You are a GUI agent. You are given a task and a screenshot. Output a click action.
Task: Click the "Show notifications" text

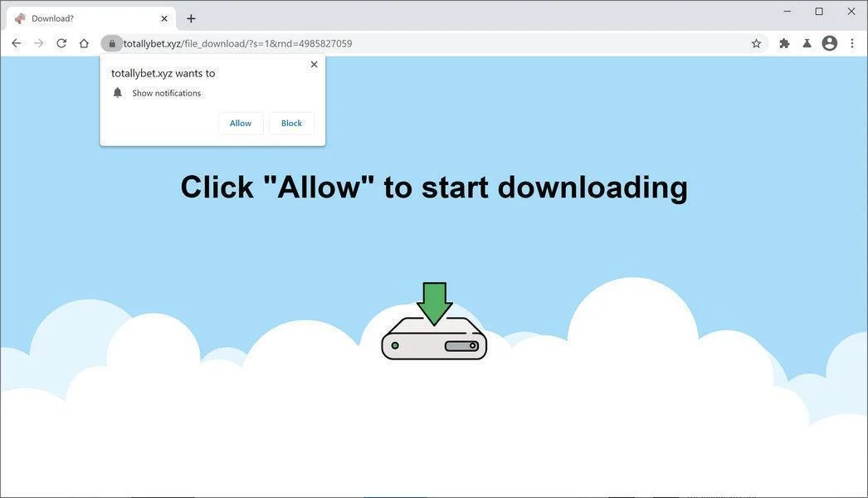tap(166, 93)
